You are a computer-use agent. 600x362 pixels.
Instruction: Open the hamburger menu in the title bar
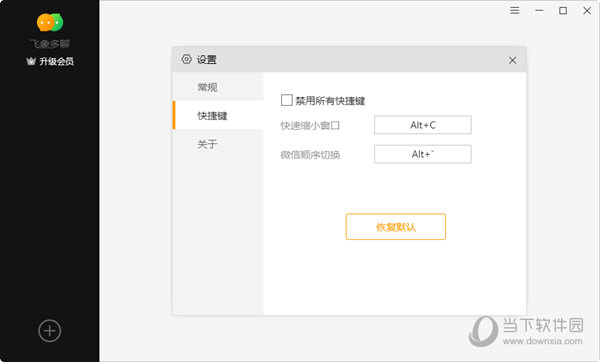pyautogui.click(x=515, y=11)
